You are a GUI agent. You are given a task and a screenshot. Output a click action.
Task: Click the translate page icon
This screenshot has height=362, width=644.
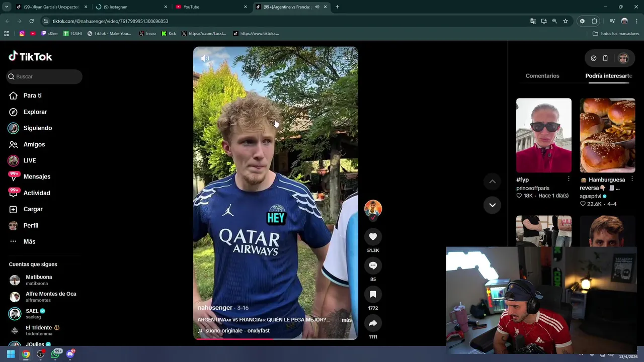tap(533, 21)
